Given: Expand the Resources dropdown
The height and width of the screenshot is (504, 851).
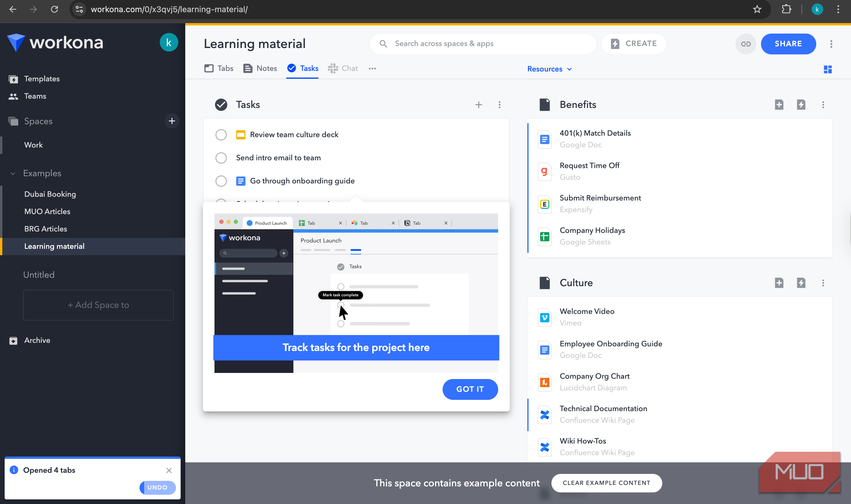Looking at the screenshot, I should point(549,69).
